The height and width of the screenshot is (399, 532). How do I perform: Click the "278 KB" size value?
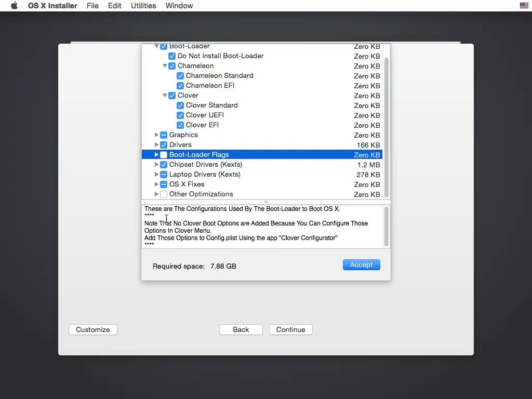[x=368, y=175]
